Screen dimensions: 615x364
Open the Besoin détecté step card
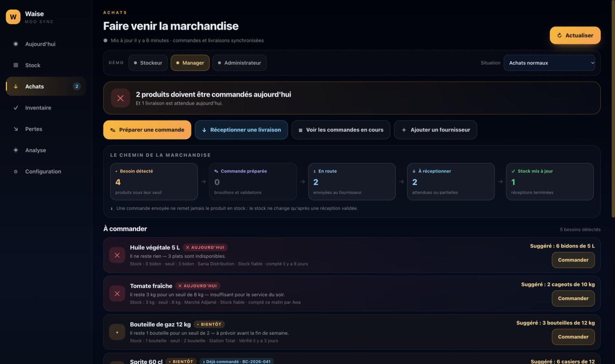tap(154, 181)
